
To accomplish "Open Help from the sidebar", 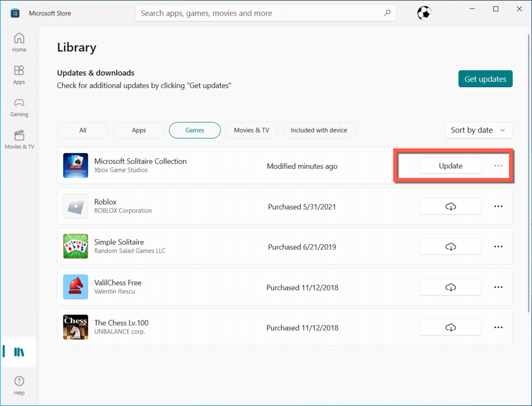I will (19, 386).
